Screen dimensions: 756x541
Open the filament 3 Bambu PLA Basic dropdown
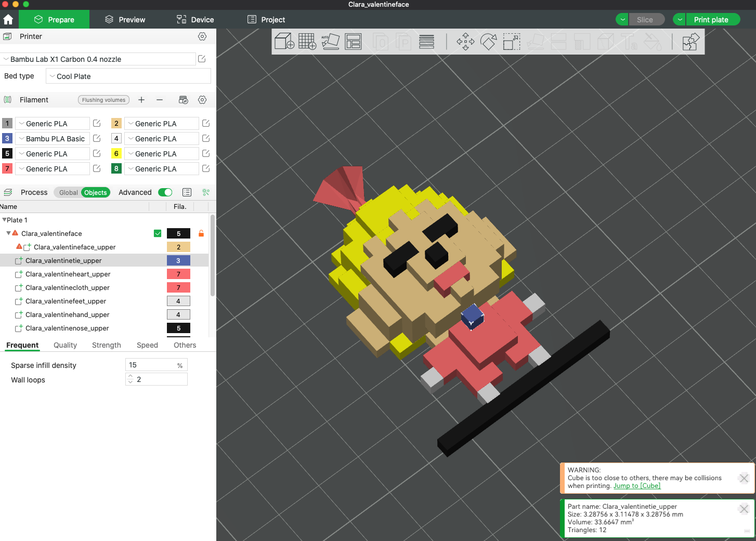pos(52,138)
